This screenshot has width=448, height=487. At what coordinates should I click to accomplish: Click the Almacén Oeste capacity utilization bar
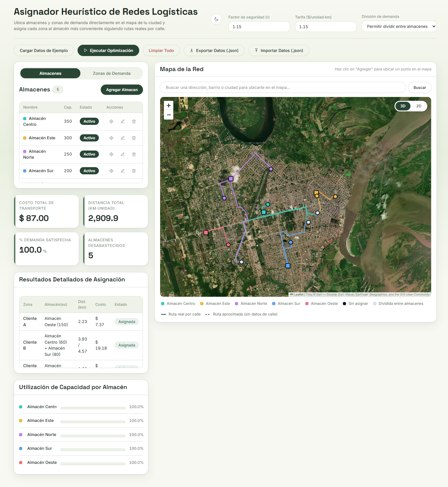pyautogui.click(x=93, y=464)
